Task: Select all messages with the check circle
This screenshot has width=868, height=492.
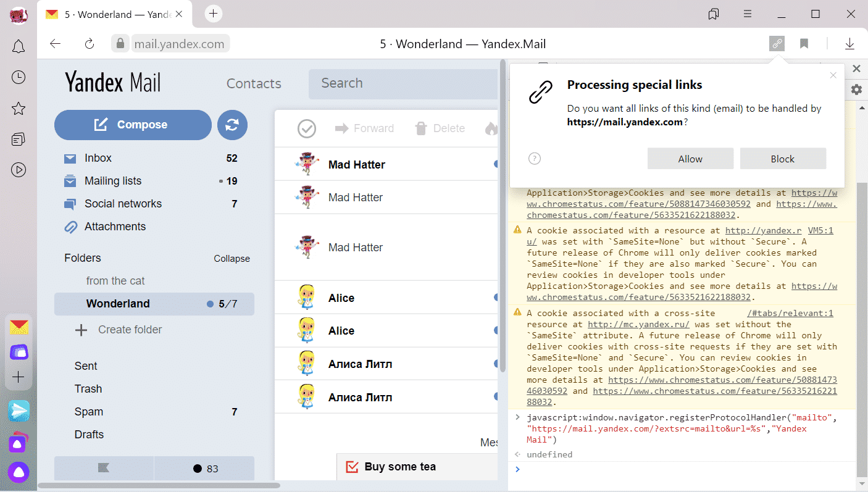Action: [x=307, y=128]
